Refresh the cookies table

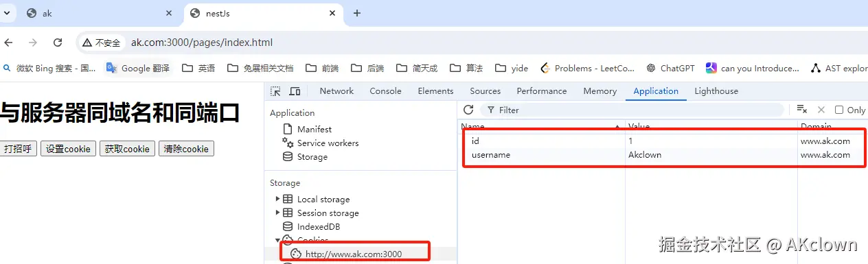coord(468,110)
